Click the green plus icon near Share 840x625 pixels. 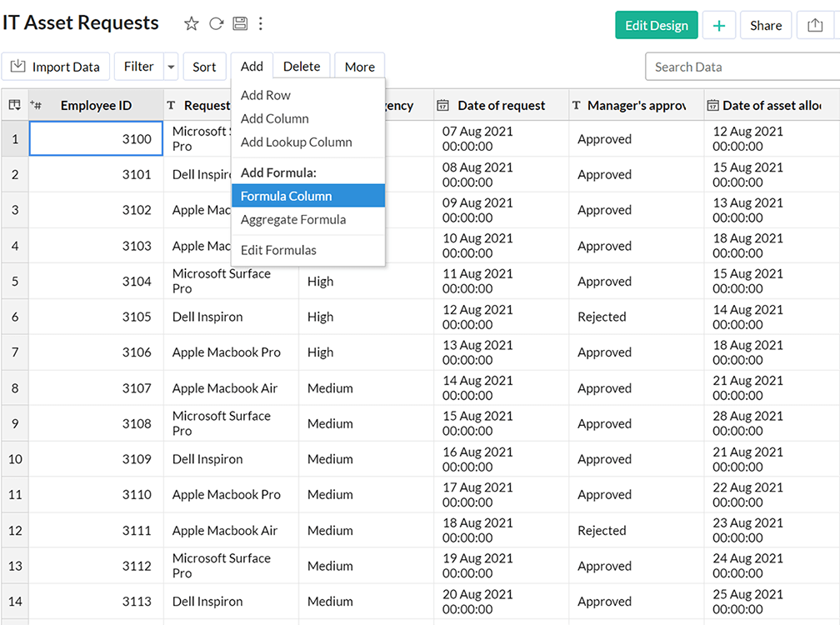click(x=718, y=25)
